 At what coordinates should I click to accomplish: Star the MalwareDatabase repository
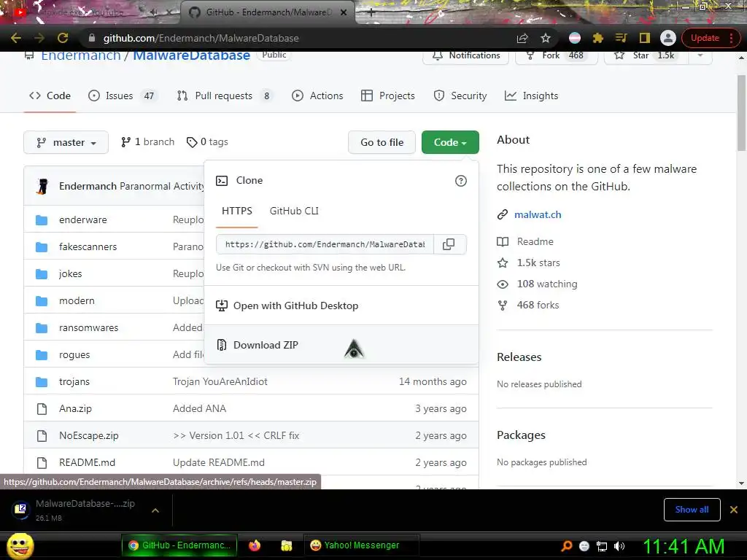coord(646,55)
